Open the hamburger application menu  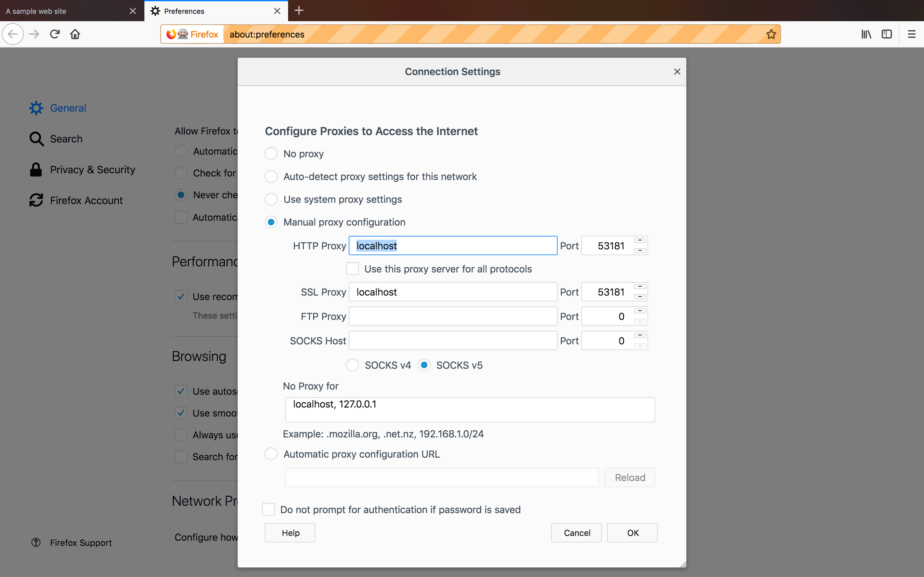pyautogui.click(x=911, y=34)
